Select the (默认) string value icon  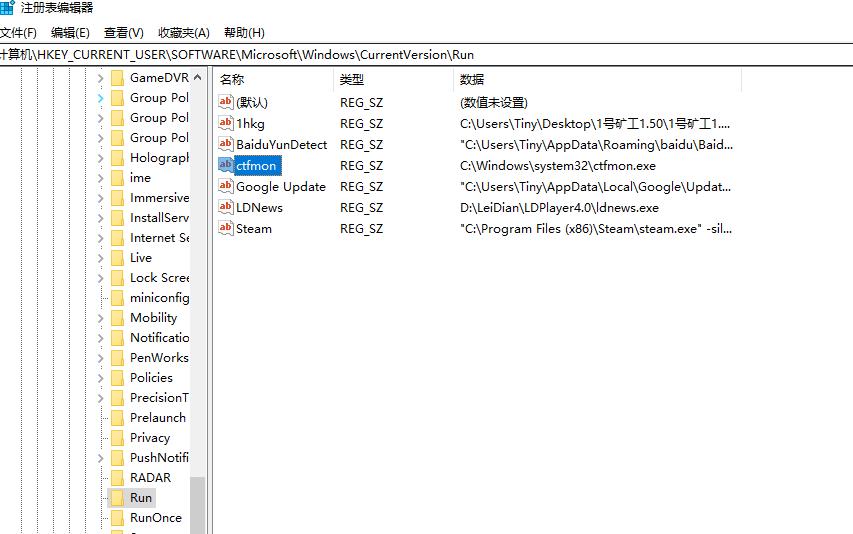tap(226, 101)
